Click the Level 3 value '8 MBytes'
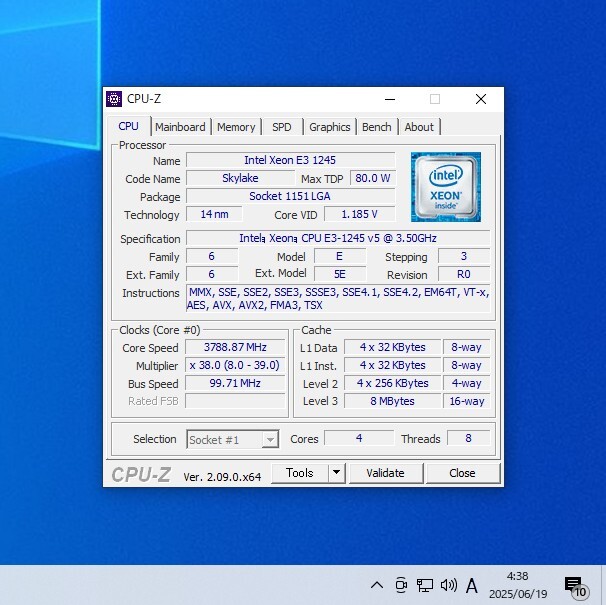The height and width of the screenshot is (605, 606). [393, 401]
